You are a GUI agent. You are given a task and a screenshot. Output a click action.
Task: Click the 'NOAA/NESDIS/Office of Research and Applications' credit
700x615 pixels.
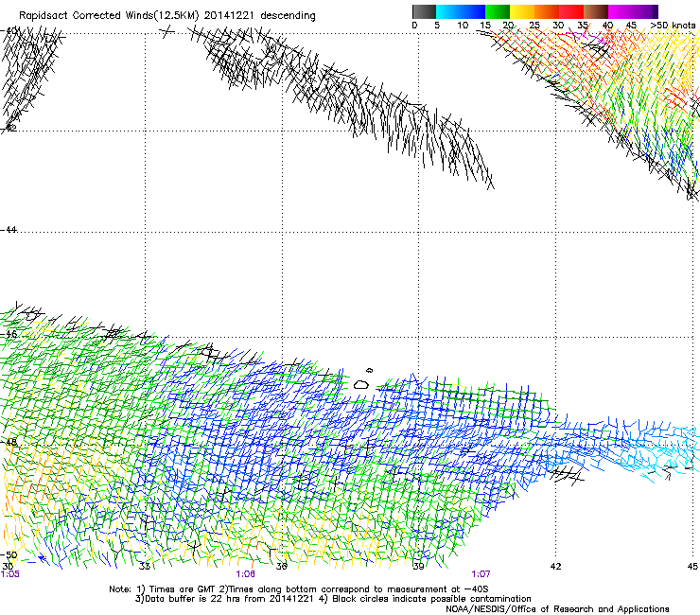[x=557, y=609]
